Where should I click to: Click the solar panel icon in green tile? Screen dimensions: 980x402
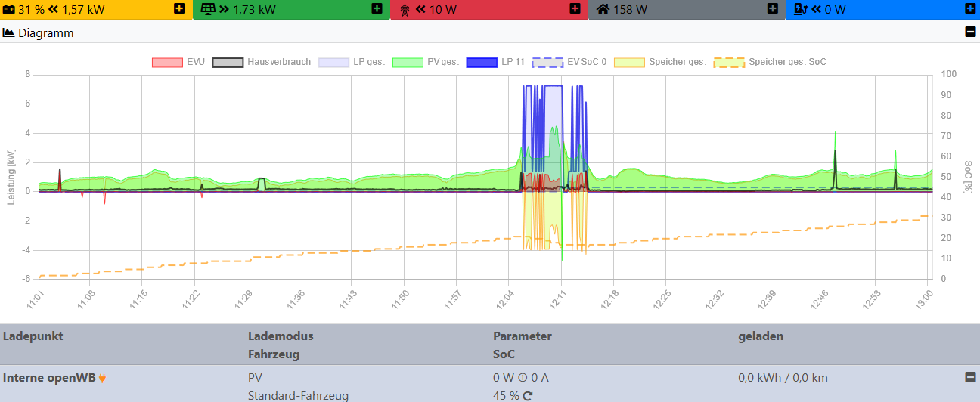pyautogui.click(x=207, y=10)
